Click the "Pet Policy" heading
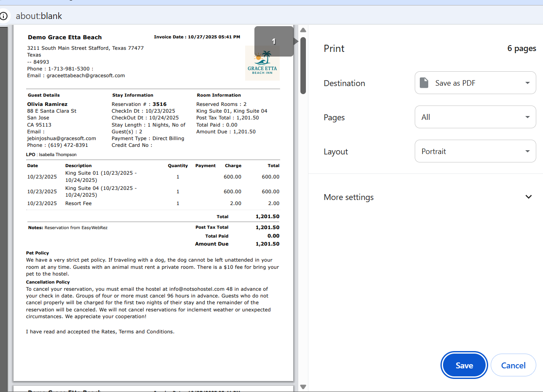 click(38, 253)
